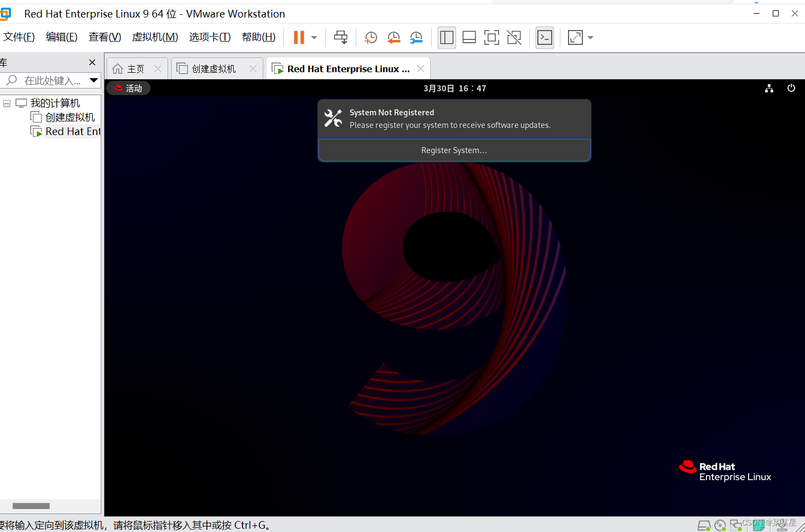Select 我的计算机 in the library tree
The height and width of the screenshot is (532, 805).
(x=55, y=103)
